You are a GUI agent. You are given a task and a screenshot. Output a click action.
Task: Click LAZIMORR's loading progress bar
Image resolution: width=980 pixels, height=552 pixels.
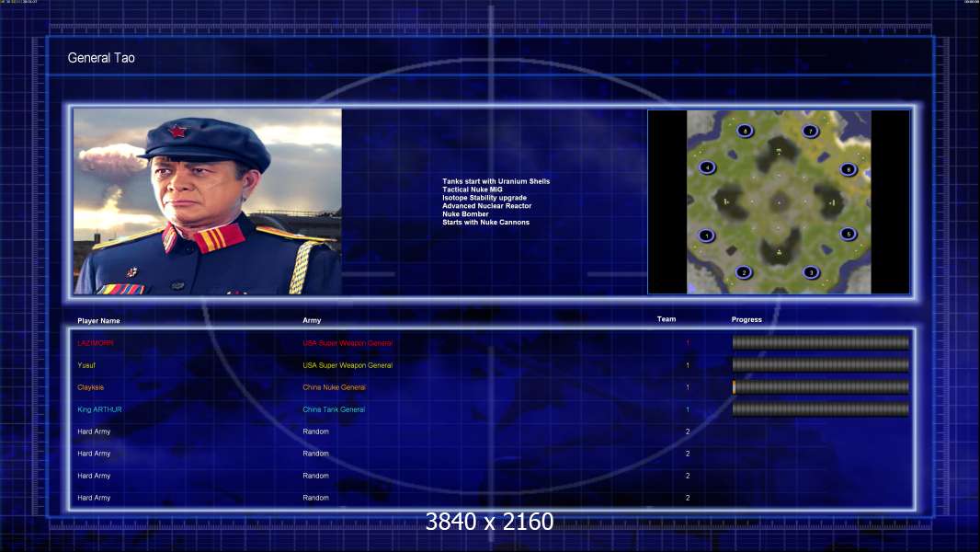pos(821,342)
